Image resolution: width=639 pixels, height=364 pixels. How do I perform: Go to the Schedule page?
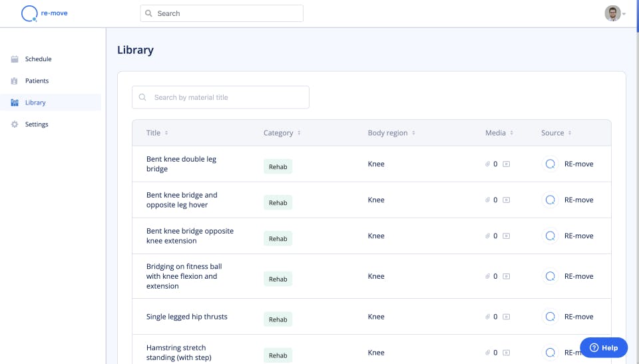(38, 59)
